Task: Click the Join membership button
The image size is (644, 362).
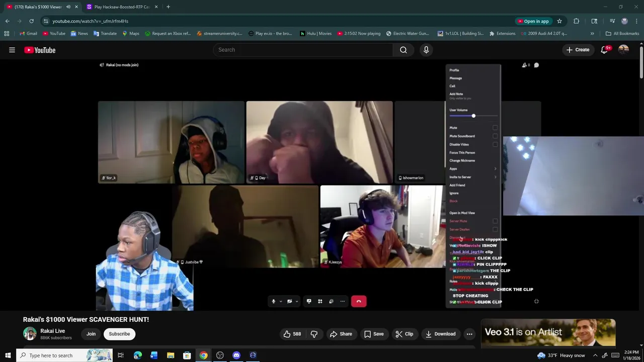Action: 91,334
